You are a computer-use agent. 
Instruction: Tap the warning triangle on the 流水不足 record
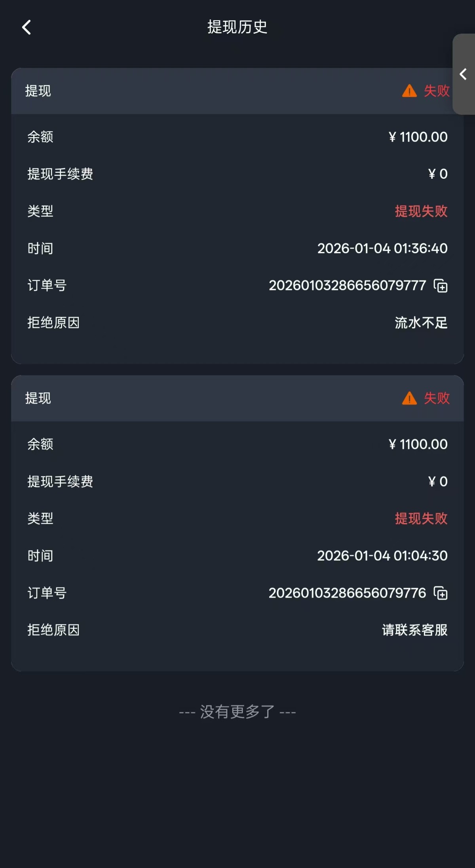[x=409, y=91]
